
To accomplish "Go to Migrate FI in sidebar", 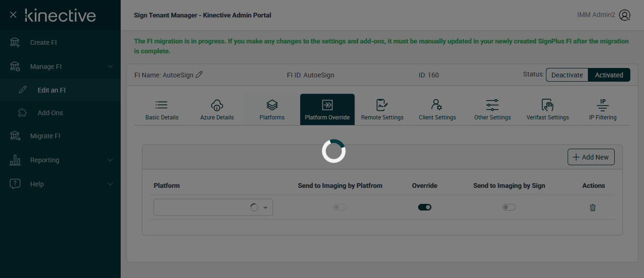I will (x=45, y=136).
